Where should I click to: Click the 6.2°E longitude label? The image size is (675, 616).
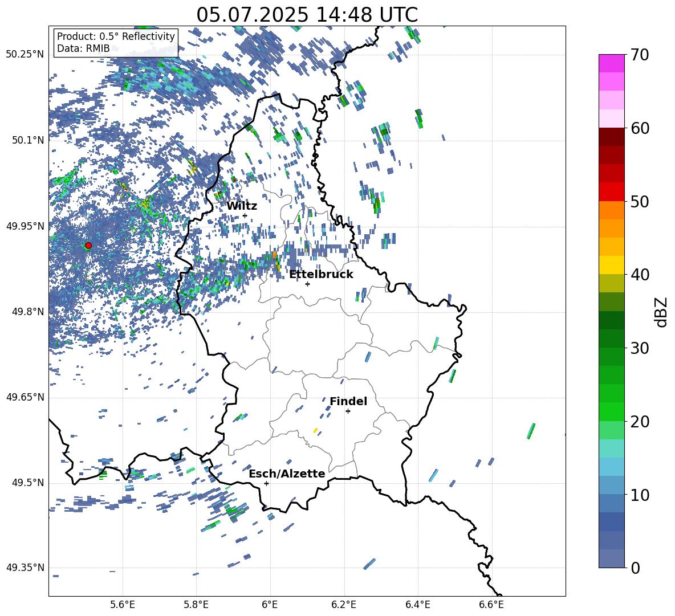[x=344, y=605]
